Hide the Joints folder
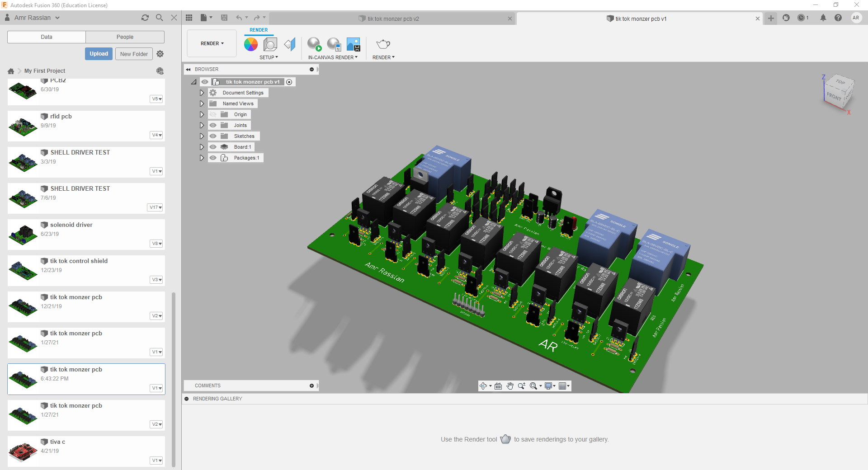Image resolution: width=868 pixels, height=470 pixels. click(x=213, y=125)
